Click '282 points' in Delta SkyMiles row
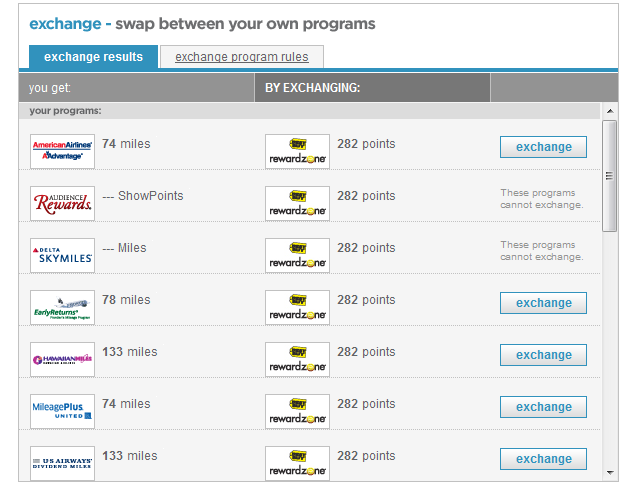This screenshot has width=634, height=498. [366, 248]
